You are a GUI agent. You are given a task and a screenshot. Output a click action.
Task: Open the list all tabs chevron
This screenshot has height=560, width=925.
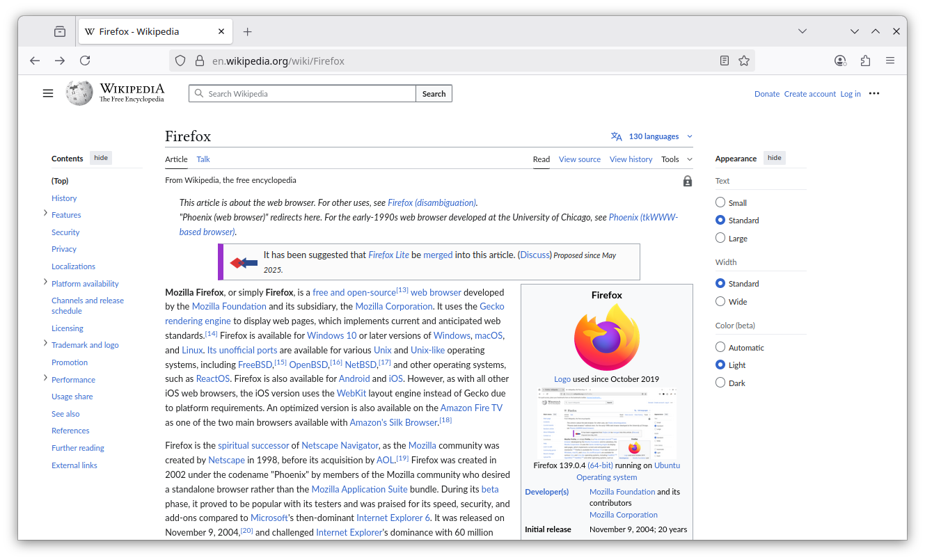[x=803, y=31]
